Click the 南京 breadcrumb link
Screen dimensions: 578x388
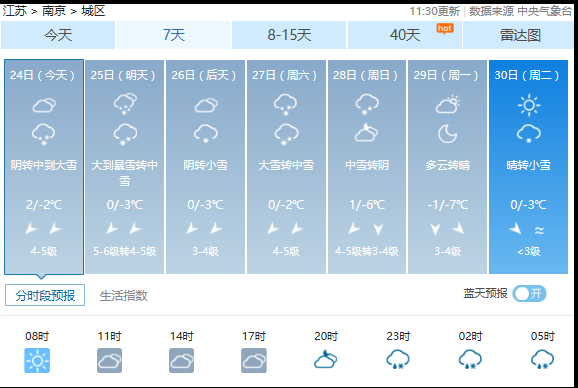click(54, 11)
